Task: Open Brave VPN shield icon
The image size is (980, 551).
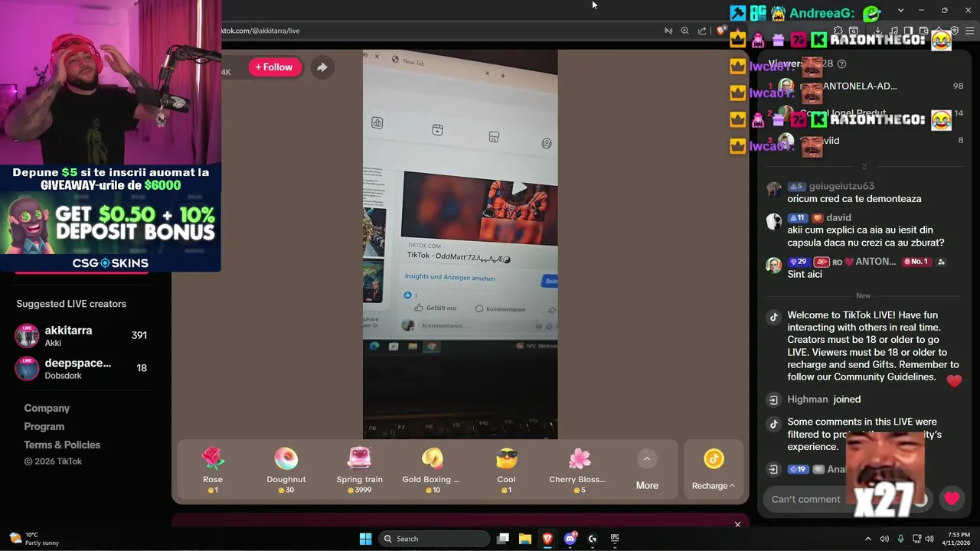Action: [954, 31]
